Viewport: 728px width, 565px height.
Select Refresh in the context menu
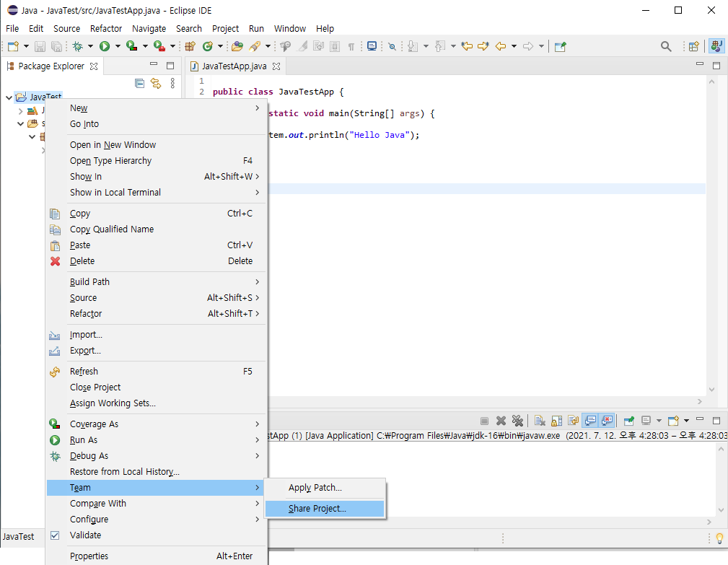click(157, 372)
